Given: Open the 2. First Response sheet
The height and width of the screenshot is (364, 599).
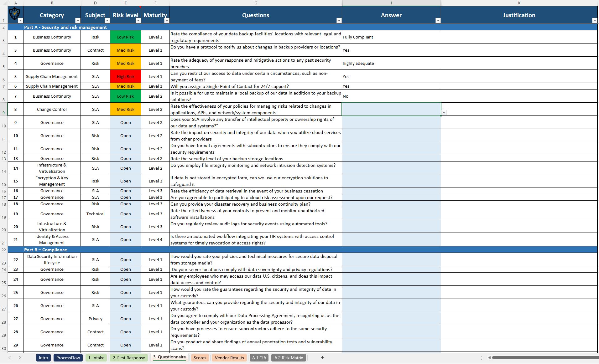Looking at the screenshot, I should (128, 357).
